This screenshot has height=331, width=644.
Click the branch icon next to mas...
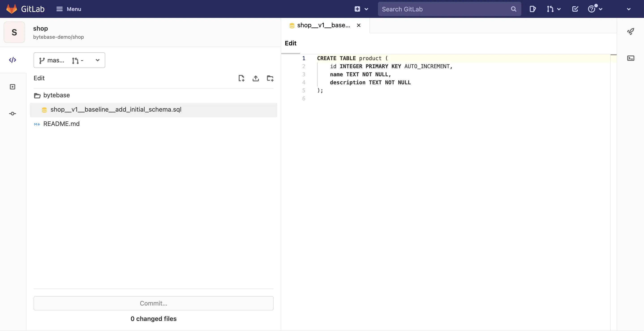42,60
